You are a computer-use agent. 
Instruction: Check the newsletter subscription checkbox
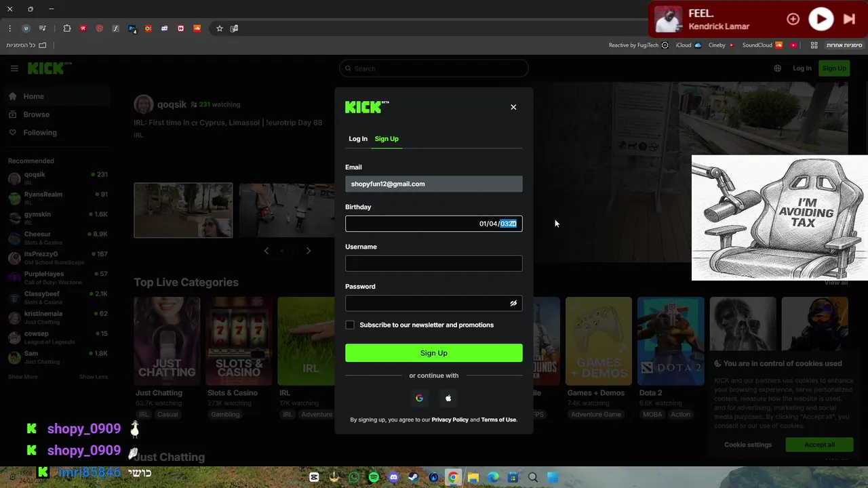coord(350,325)
